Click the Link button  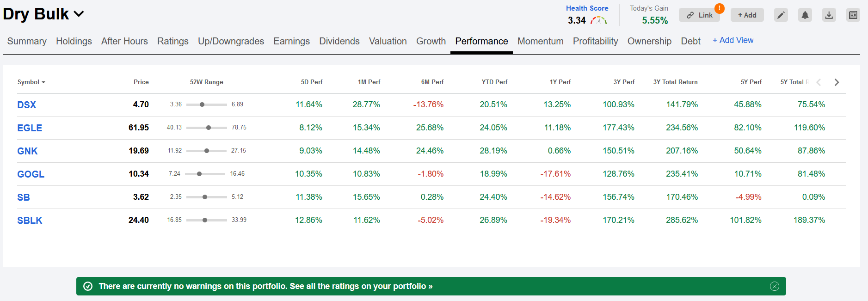[x=699, y=15]
